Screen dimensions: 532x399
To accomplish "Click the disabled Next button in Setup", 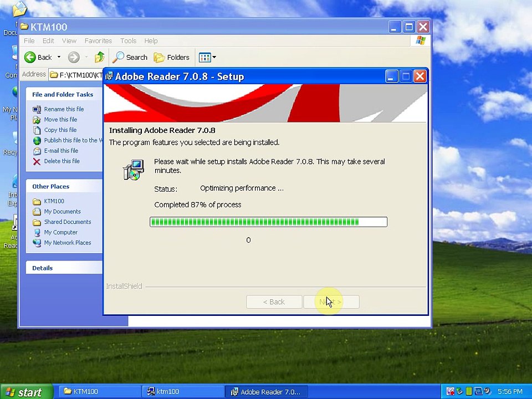I will [331, 301].
